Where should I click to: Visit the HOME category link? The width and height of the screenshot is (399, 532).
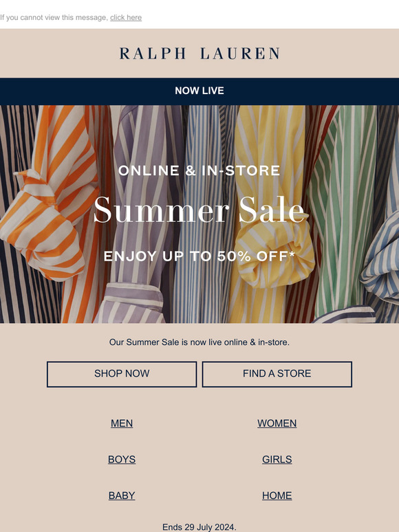(x=277, y=496)
